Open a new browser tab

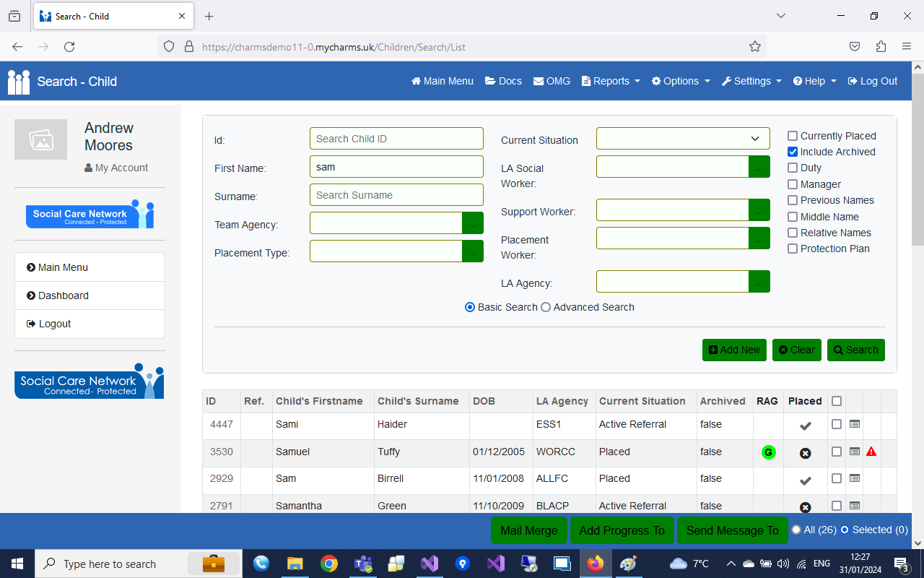pos(209,16)
